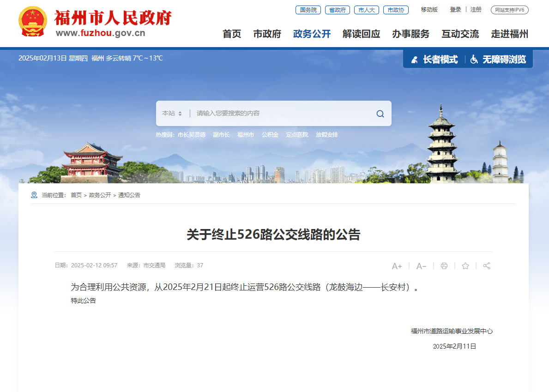Click the share icon

[x=487, y=266]
